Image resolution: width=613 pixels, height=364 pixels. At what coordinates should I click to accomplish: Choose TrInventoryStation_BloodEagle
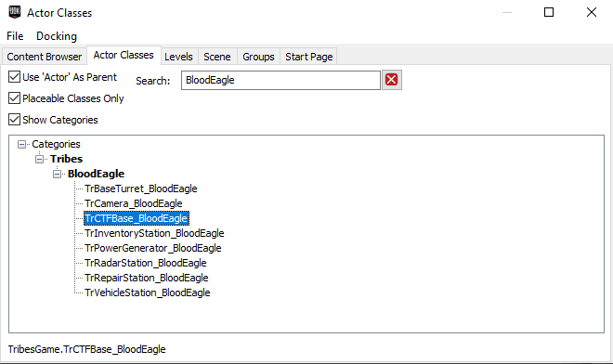coord(154,233)
